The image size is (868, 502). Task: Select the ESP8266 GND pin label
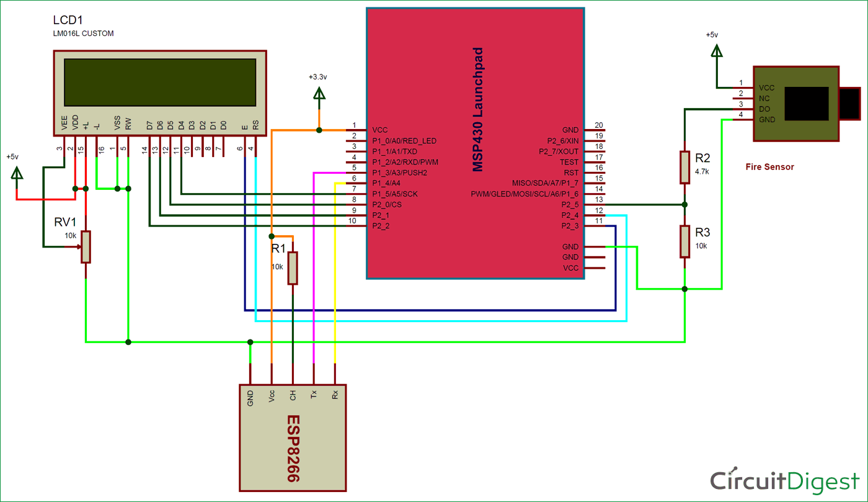250,398
